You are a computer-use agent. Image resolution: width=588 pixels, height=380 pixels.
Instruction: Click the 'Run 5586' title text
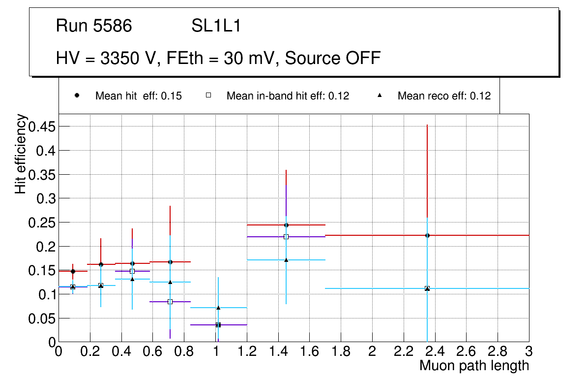94,26
